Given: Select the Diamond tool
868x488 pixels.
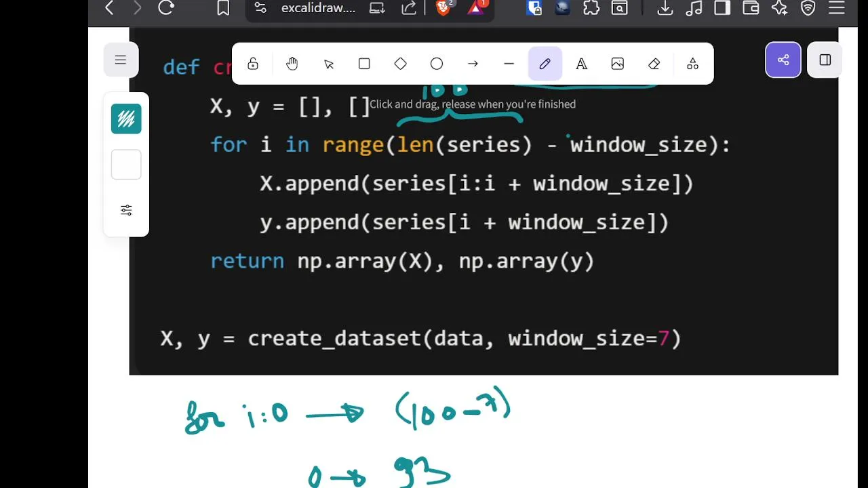Looking at the screenshot, I should click(401, 64).
